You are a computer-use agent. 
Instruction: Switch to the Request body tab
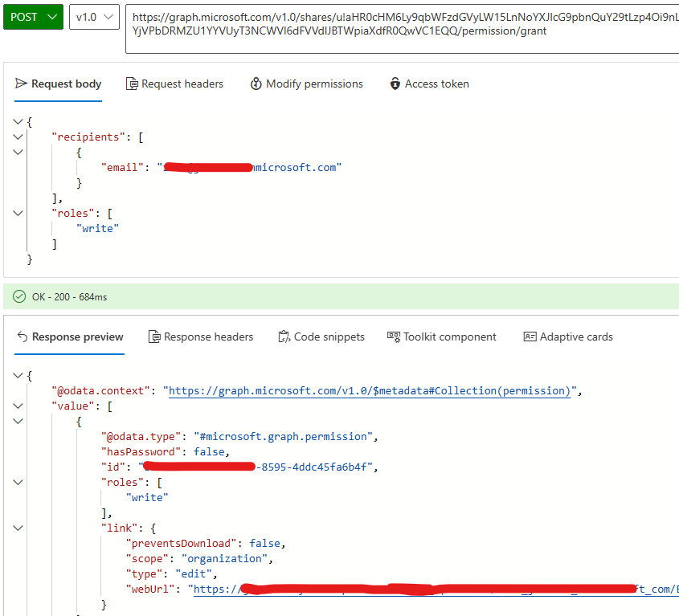[58, 84]
